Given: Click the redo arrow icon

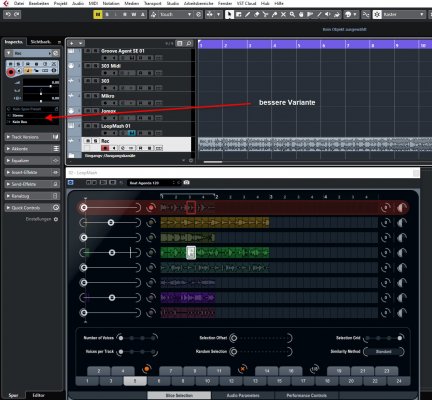Looking at the screenshot, I should [17, 14].
